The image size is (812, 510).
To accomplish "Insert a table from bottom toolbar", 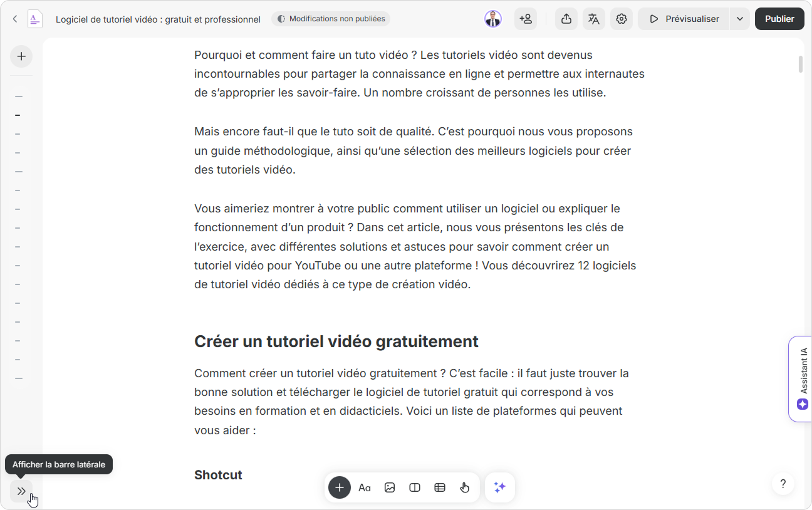I will [x=440, y=487].
